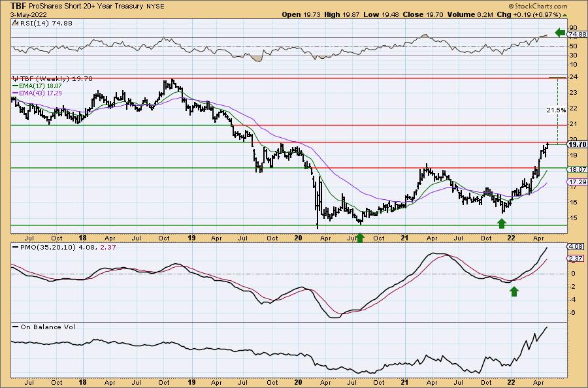Screen dimensions: 588x388
Task: Click the On Balance Vol panel label
Action: (x=44, y=327)
